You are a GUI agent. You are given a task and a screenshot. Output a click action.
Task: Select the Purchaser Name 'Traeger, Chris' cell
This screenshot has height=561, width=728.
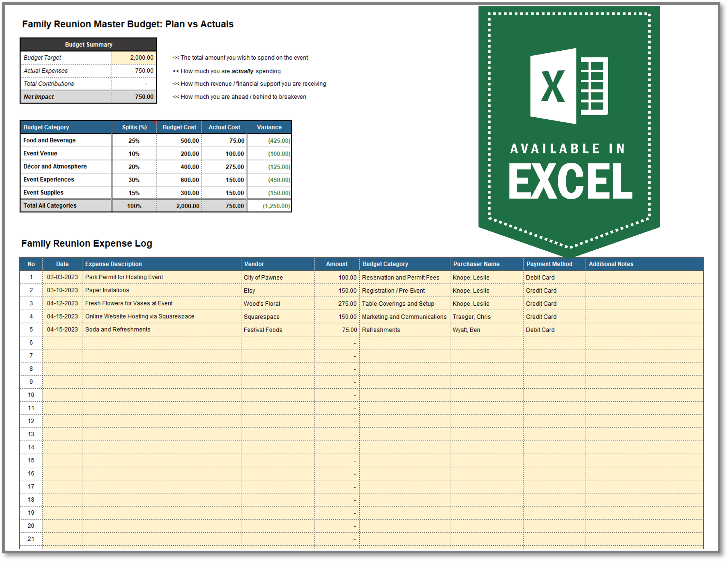tap(486, 317)
